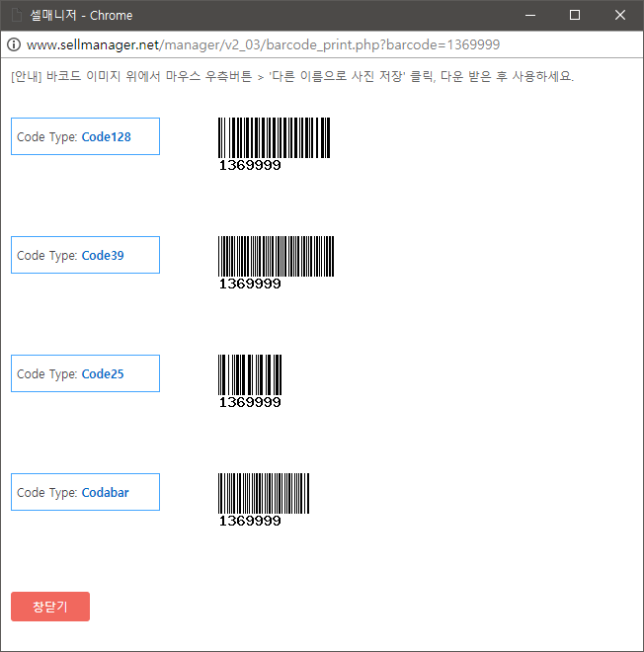Click the Code Type: Codabar label box
The image size is (644, 652).
(85, 492)
